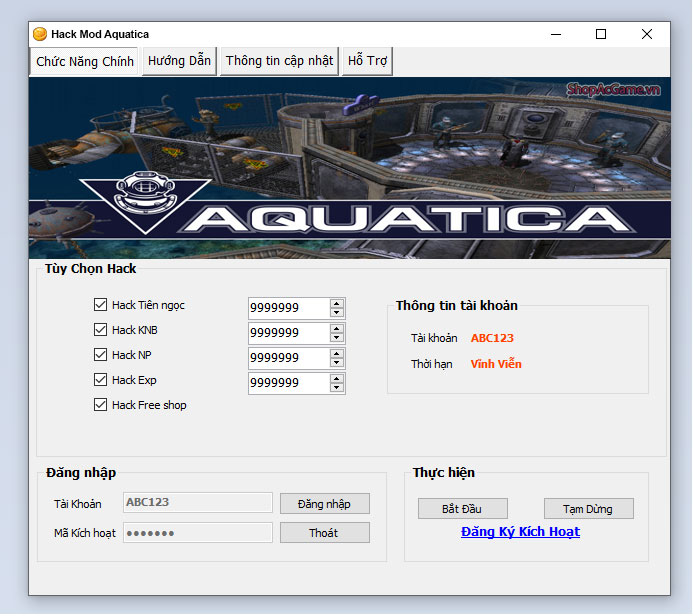
Task: Open the Thông tin cập nhật tab
Action: 279,61
